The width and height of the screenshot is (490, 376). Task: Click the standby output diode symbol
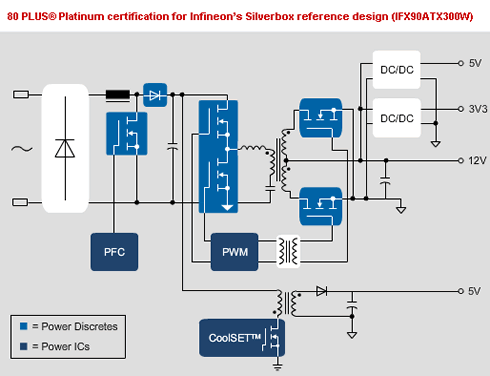click(321, 291)
